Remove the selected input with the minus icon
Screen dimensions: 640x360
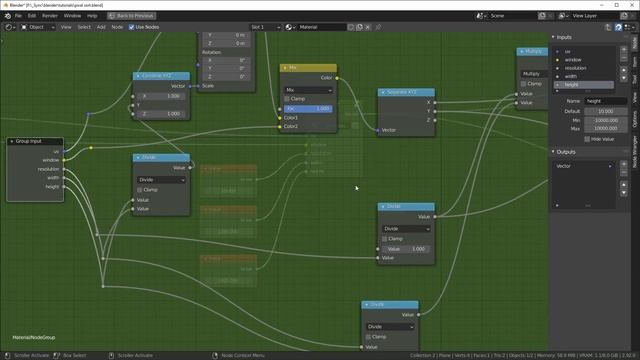pos(624,58)
